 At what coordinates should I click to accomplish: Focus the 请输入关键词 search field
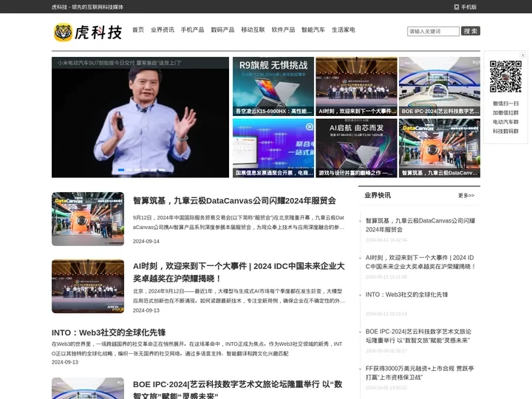click(x=433, y=31)
